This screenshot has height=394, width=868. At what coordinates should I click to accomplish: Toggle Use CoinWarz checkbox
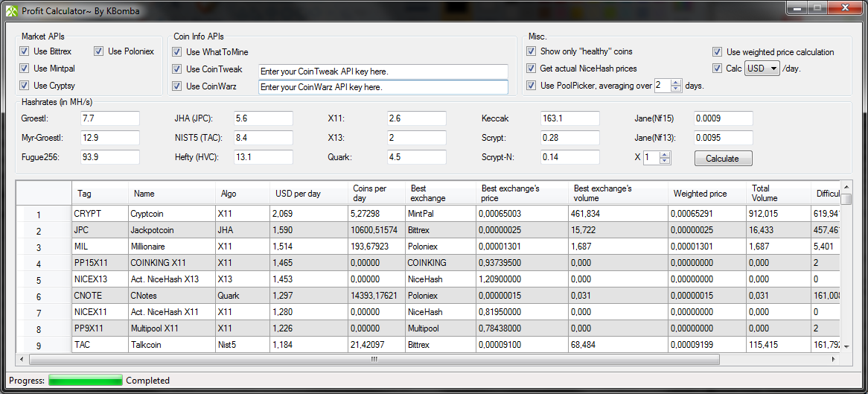(176, 86)
